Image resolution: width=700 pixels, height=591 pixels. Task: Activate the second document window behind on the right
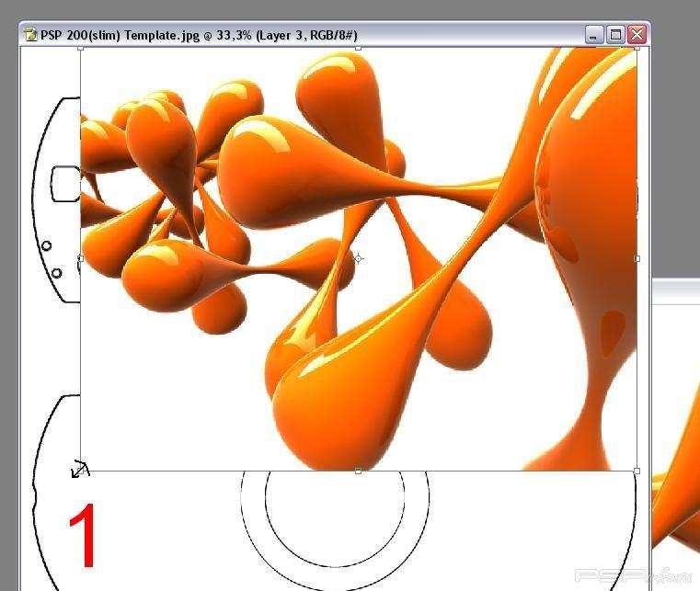coord(676,414)
